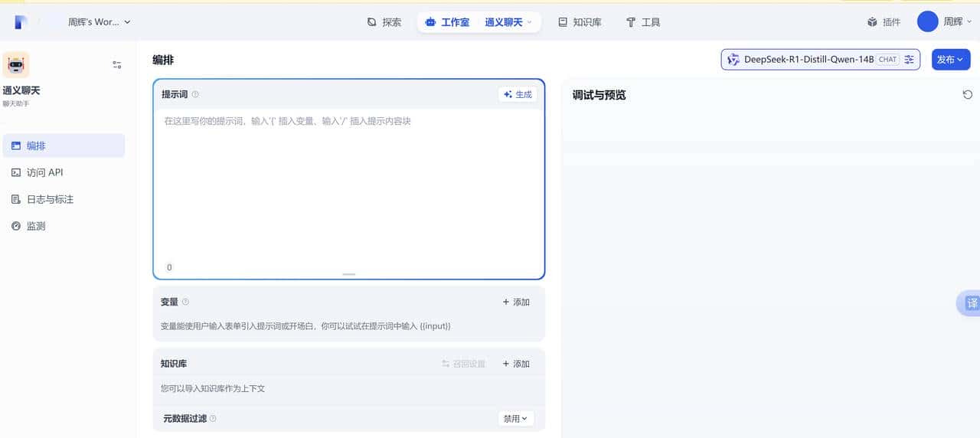Open the 工作室 tab
Viewport: 980px width, 438px height.
click(x=447, y=22)
